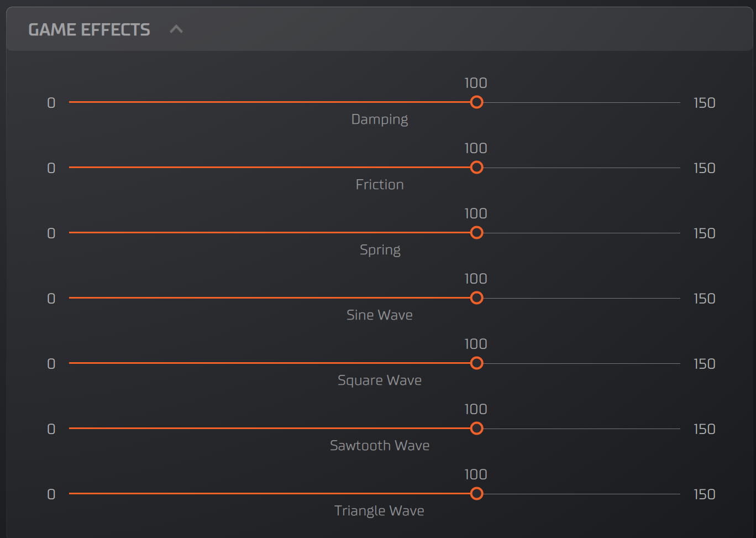
Task: Click the Sine Wave slider handle
Action: (x=476, y=298)
